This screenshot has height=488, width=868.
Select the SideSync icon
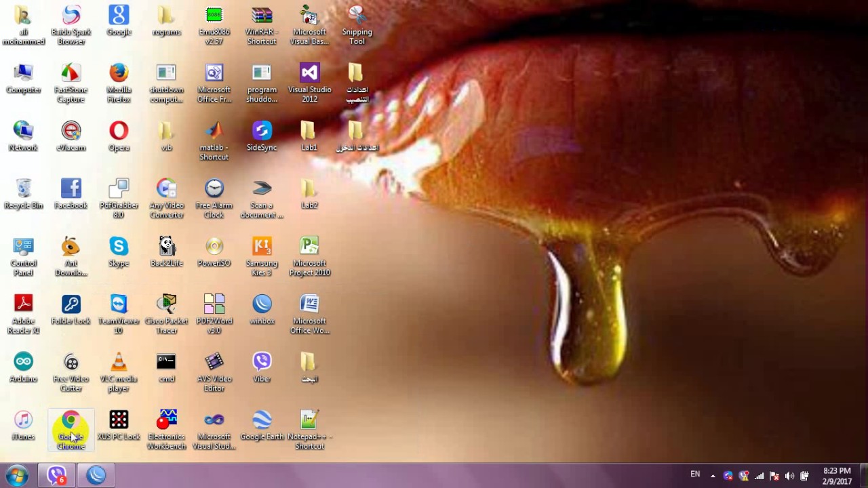pos(262,136)
